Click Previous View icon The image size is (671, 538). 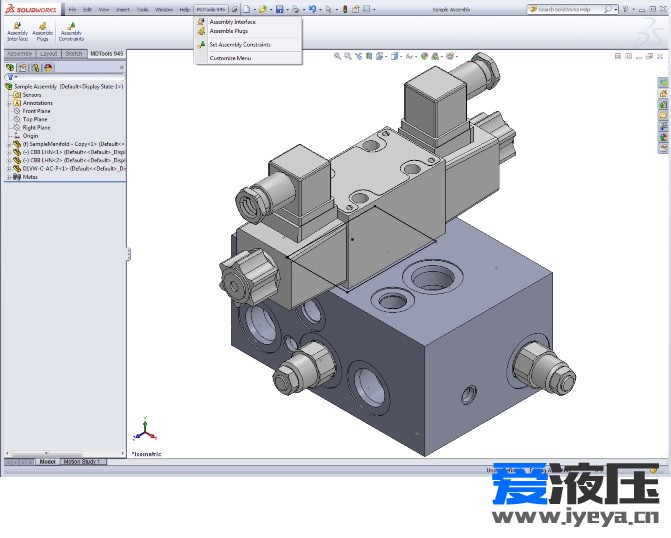359,56
